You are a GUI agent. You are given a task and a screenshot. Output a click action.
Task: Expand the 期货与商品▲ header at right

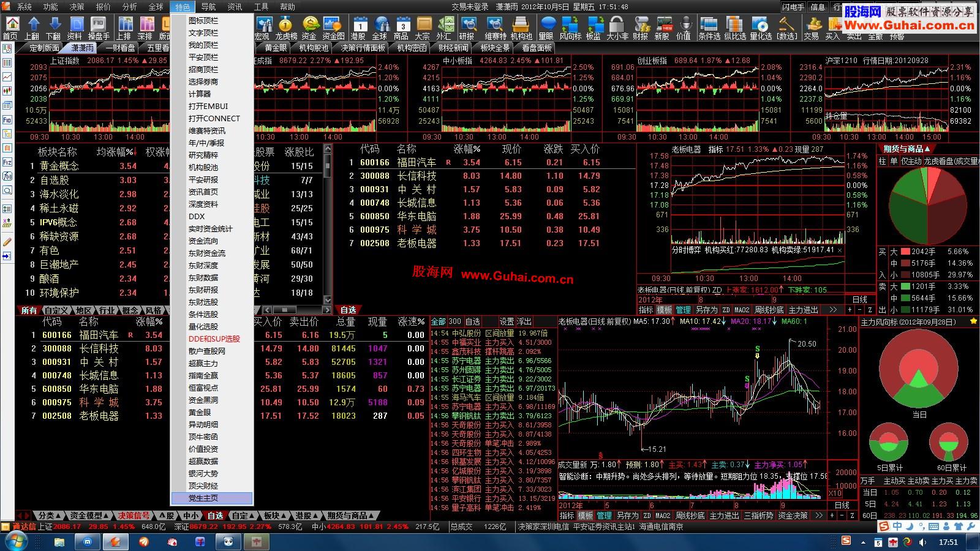(907, 149)
